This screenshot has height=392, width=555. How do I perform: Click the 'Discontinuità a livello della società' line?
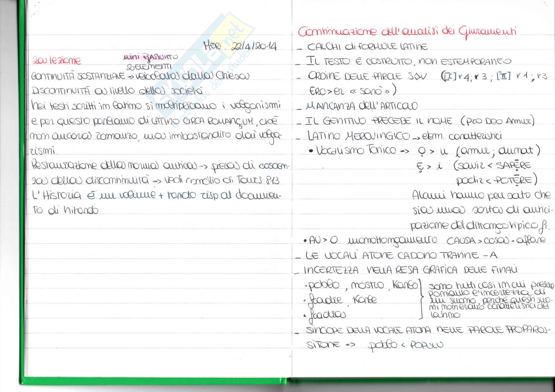click(x=117, y=91)
